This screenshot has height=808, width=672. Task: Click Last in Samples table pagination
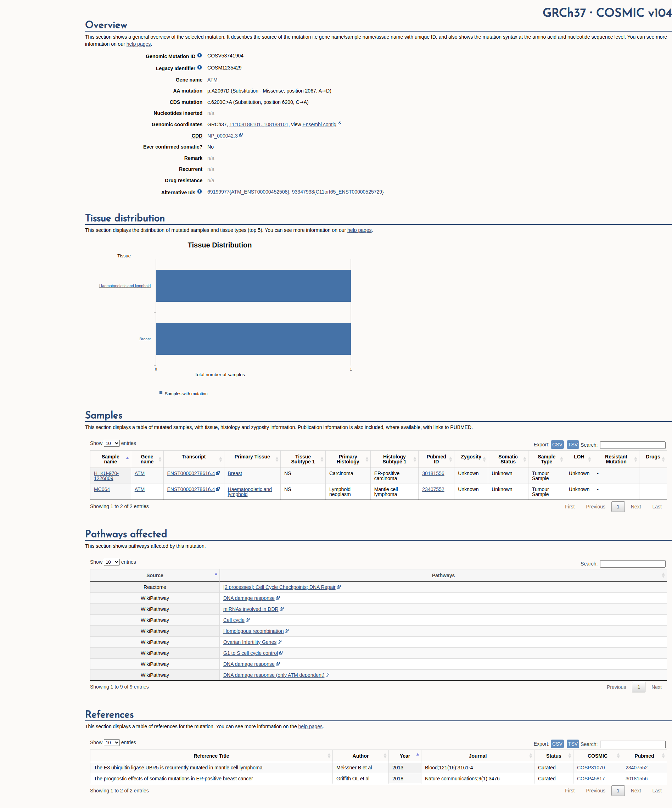[x=657, y=507]
